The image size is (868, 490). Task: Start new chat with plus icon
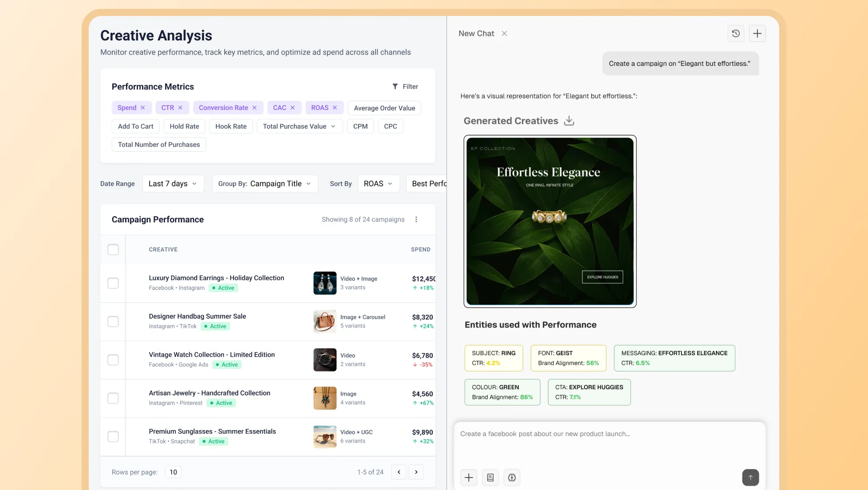(757, 33)
